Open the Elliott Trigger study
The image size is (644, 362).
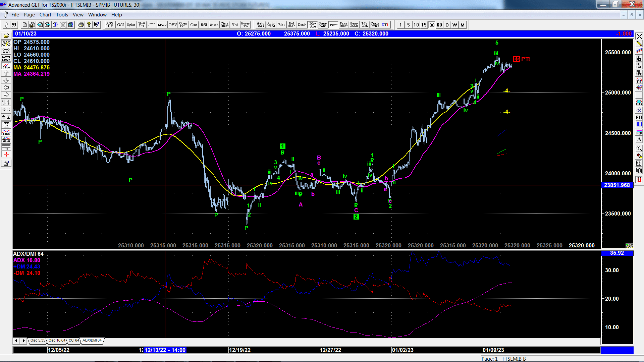[x=141, y=25]
